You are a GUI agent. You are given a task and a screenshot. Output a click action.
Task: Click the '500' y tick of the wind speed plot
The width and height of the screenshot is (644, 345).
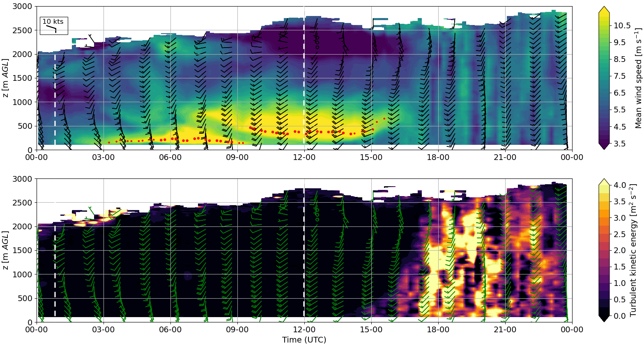click(x=25, y=126)
